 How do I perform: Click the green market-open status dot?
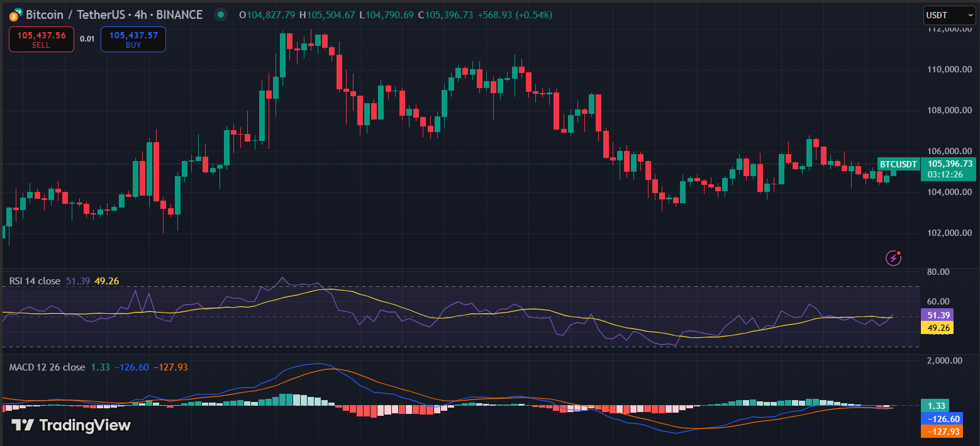click(220, 14)
